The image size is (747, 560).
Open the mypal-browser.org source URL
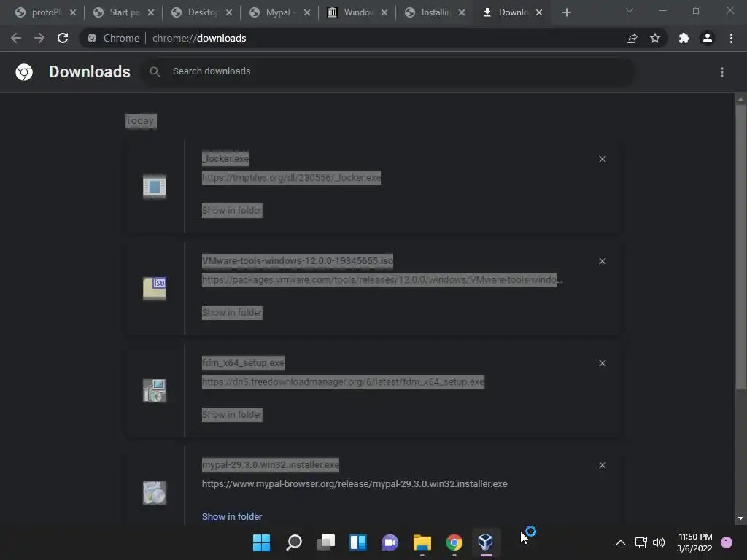(355, 484)
